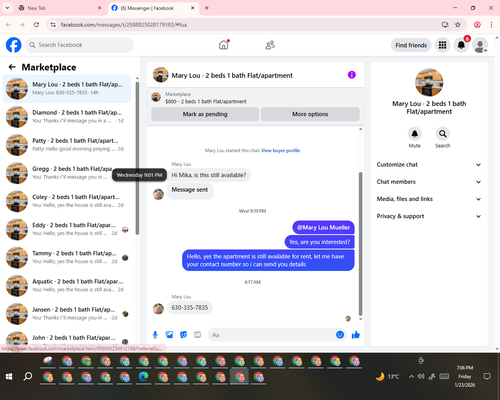This screenshot has height=400, width=500.
Task: Open the View buyer profile link
Action: point(280,151)
